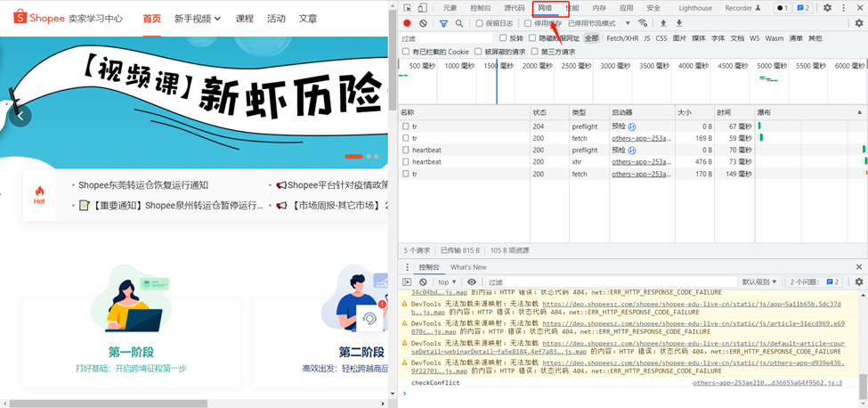Enable 保留日志 checkbox
Viewport: 868px width, 408px height.
pyautogui.click(x=479, y=23)
